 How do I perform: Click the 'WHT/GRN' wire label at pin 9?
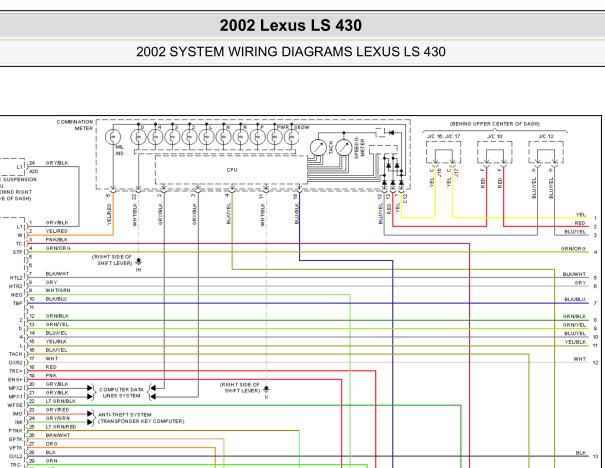(x=58, y=290)
